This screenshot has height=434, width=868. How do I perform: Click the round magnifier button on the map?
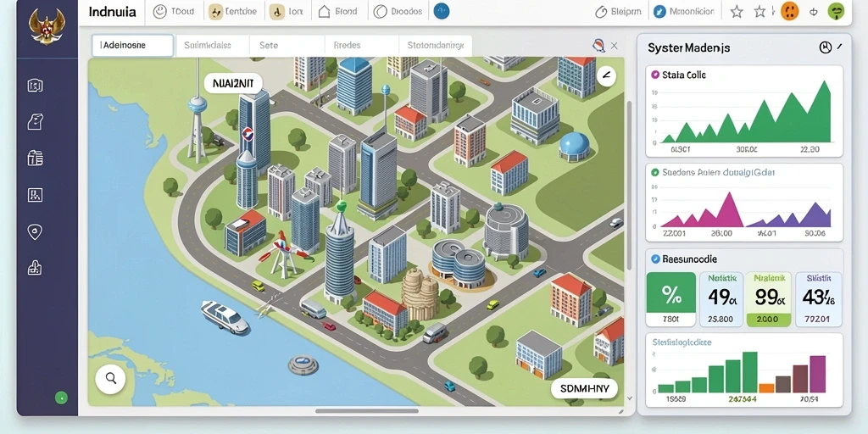[110, 379]
